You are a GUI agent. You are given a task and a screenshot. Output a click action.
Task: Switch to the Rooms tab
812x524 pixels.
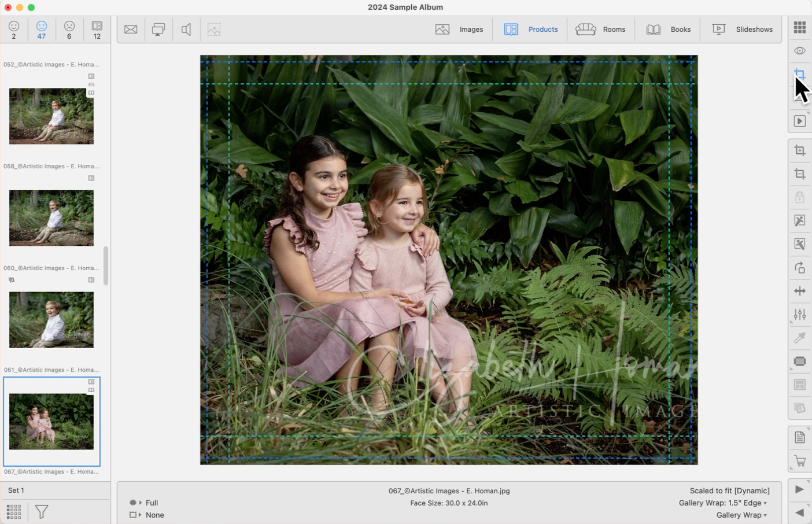[601, 29]
